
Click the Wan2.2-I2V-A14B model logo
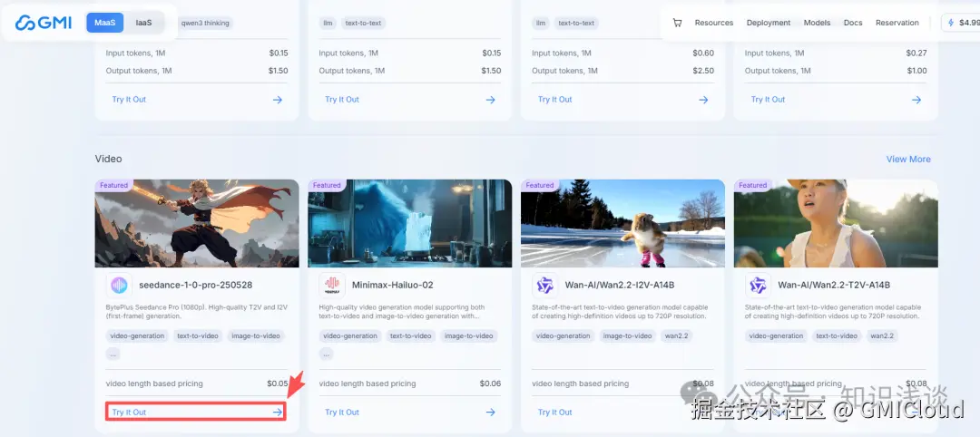[545, 286]
